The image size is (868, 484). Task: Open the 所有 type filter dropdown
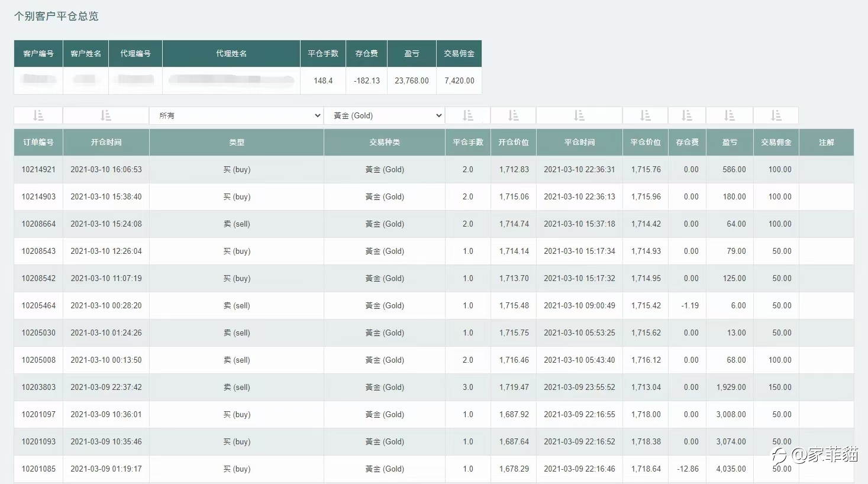coord(236,115)
